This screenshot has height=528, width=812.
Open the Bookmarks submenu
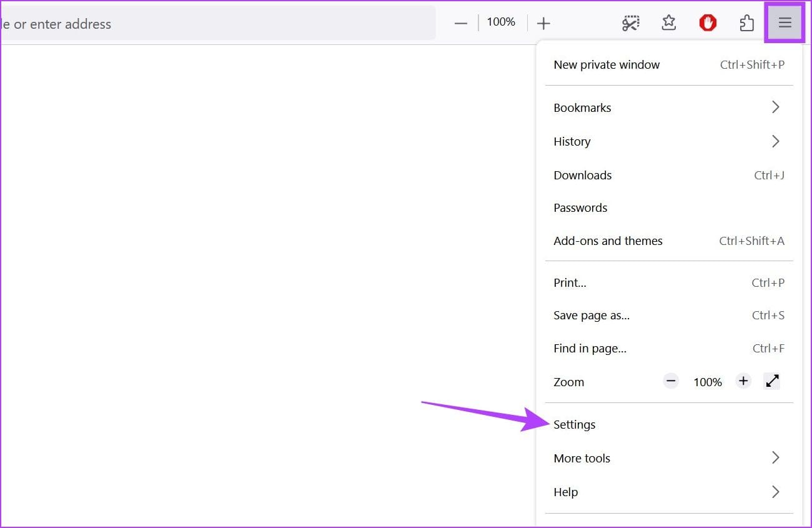click(x=669, y=107)
